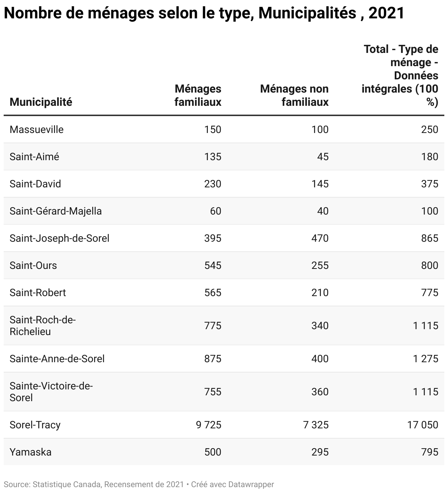This screenshot has width=448, height=493.
Task: Click the Municipalité column header
Action: pos(41,102)
